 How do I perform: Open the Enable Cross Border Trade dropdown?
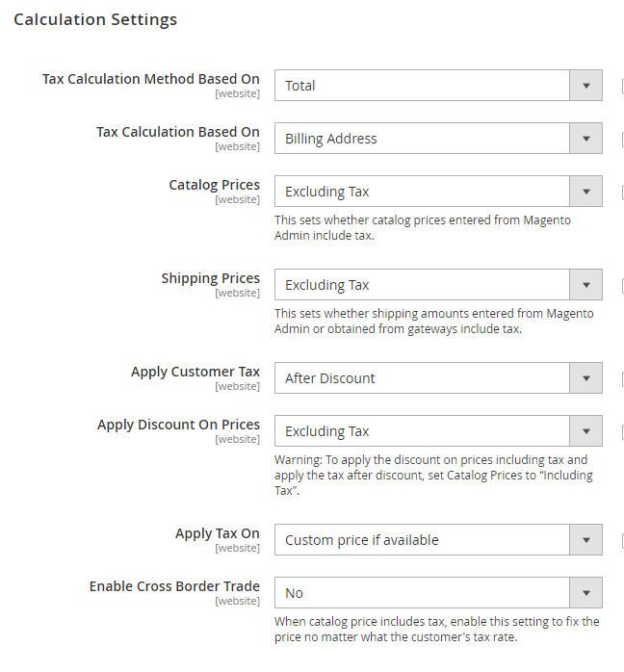point(438,593)
